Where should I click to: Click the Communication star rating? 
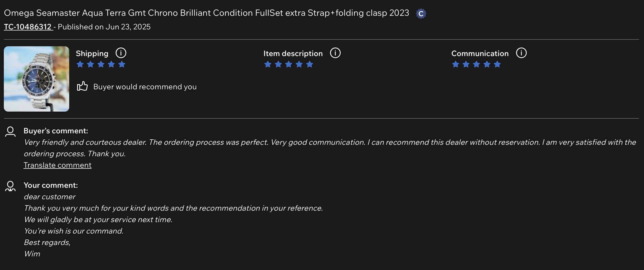click(476, 65)
